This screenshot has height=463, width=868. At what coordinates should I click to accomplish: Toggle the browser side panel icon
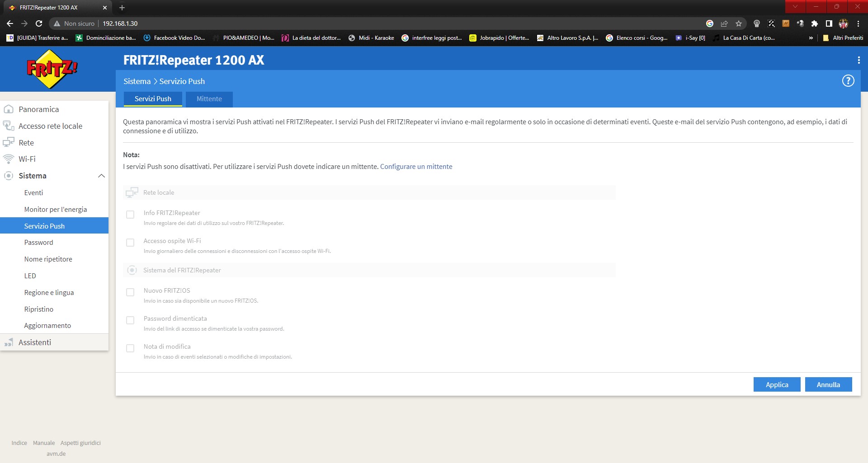click(x=829, y=23)
